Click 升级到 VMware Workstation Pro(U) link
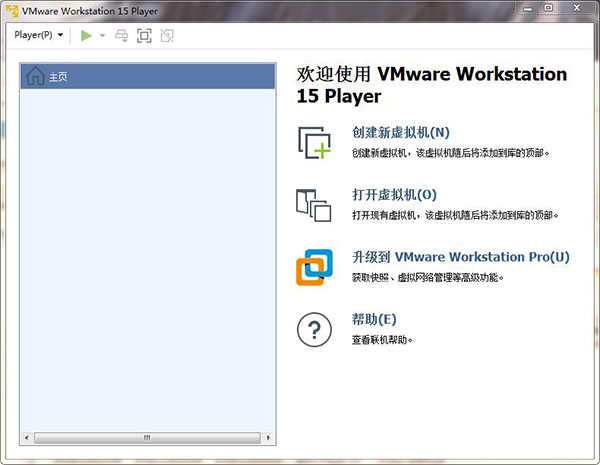Viewport: 600px width, 465px height. pyautogui.click(x=461, y=257)
